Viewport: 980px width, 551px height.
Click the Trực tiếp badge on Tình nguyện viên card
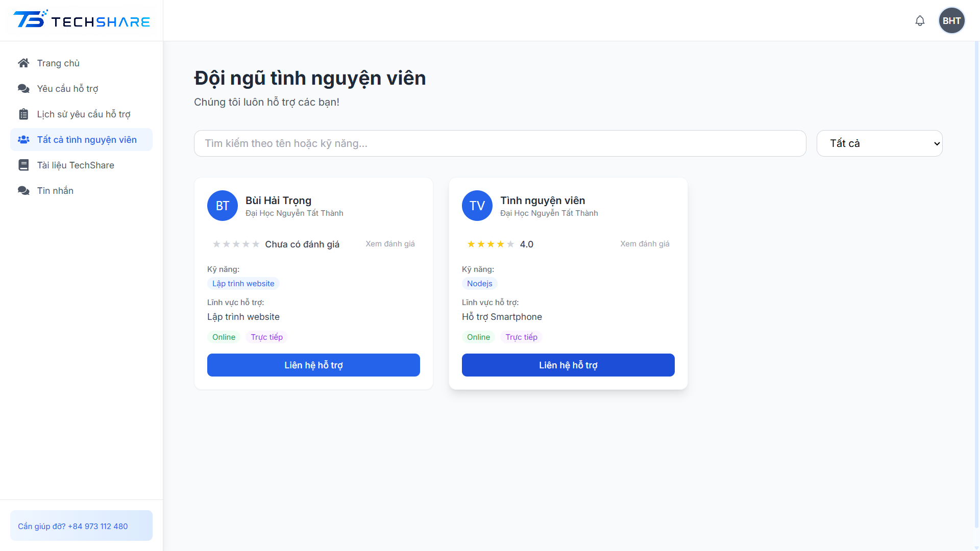(521, 337)
